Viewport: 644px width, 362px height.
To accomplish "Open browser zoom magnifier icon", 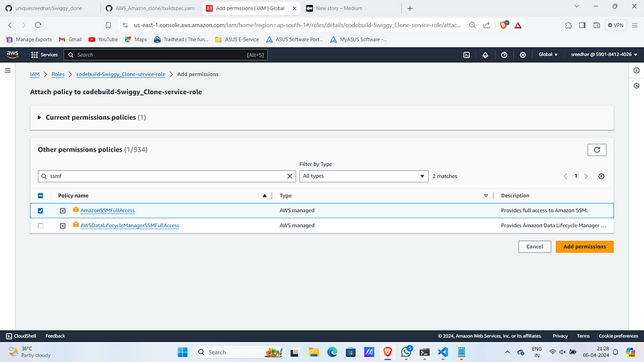I will tap(472, 25).
